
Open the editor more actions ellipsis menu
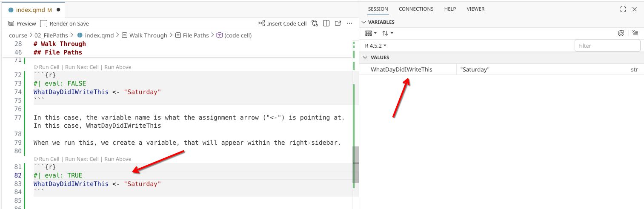[x=349, y=23]
